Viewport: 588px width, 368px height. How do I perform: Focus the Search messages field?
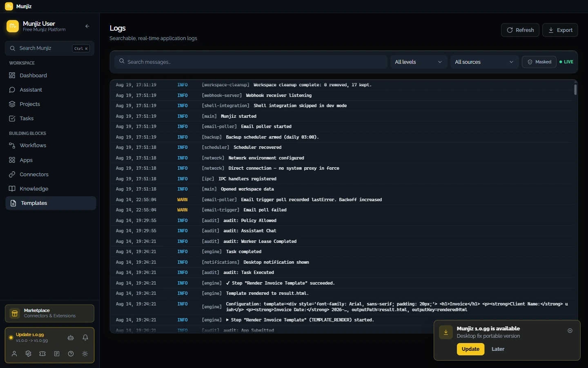tap(251, 62)
